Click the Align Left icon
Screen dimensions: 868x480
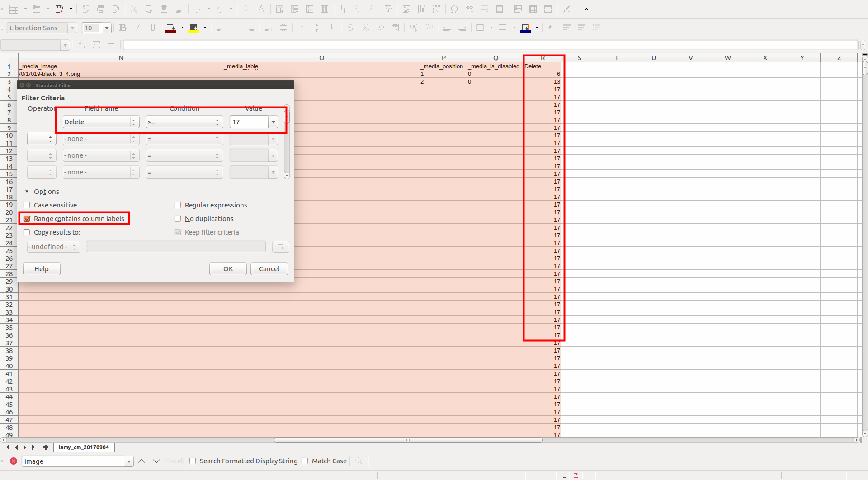pos(220,28)
